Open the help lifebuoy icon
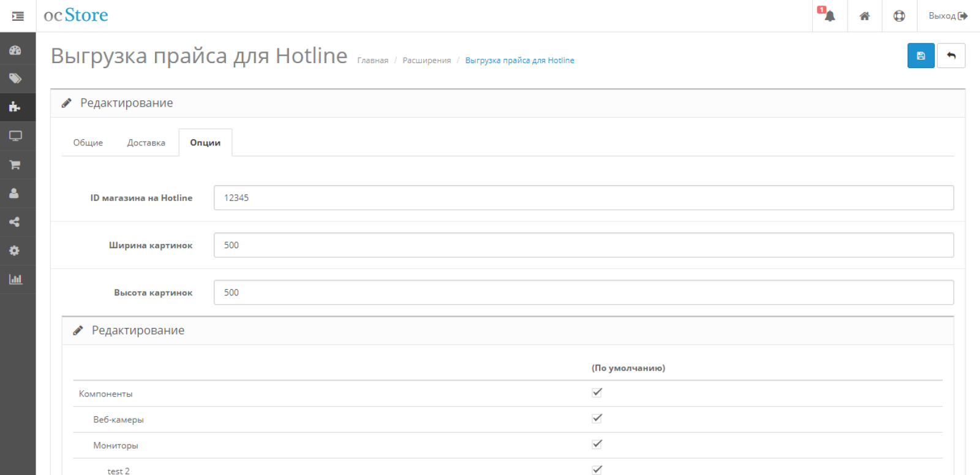This screenshot has width=980, height=475. coord(899,16)
